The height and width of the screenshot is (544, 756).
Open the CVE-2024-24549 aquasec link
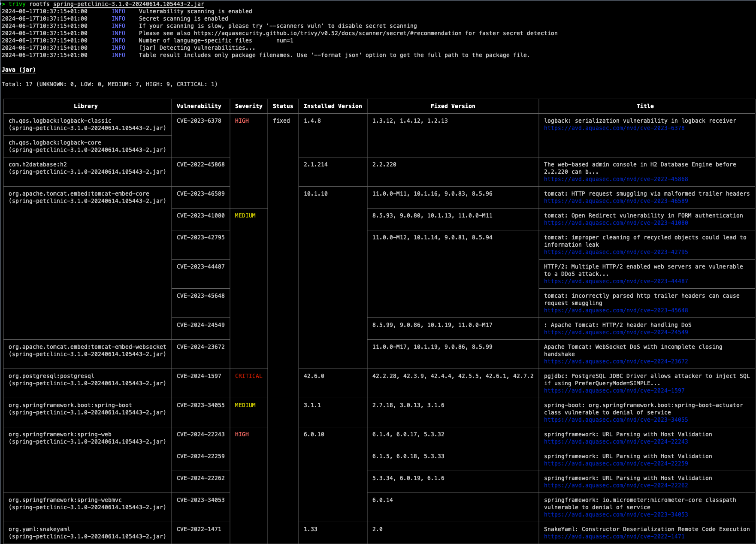point(616,332)
